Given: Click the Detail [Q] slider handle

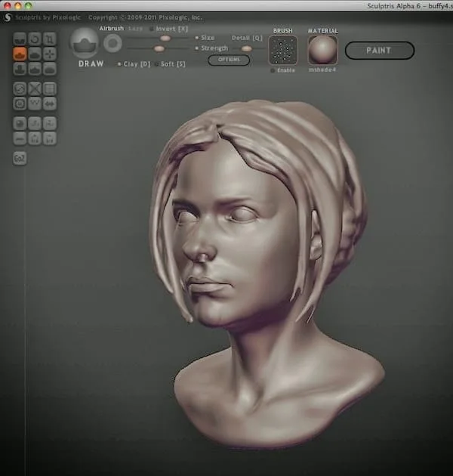Looking at the screenshot, I should (246, 48).
